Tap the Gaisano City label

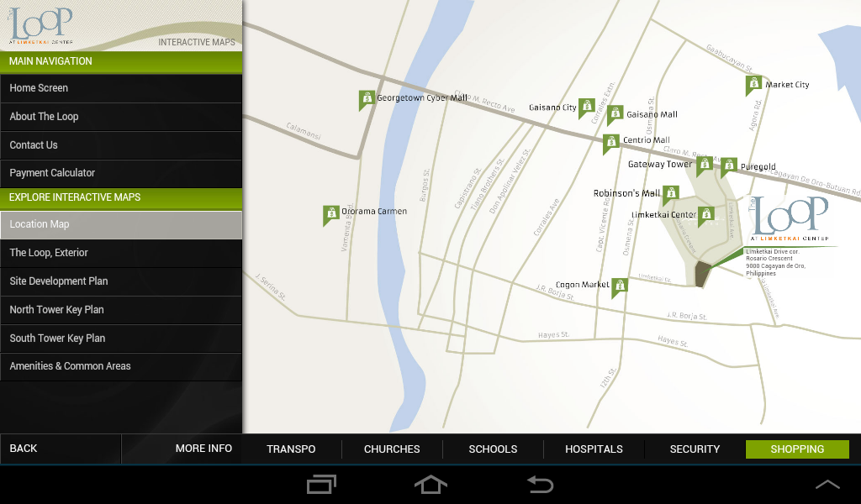552,108
